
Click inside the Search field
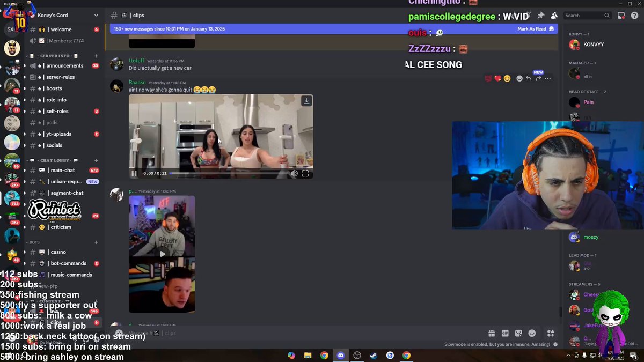click(x=587, y=16)
